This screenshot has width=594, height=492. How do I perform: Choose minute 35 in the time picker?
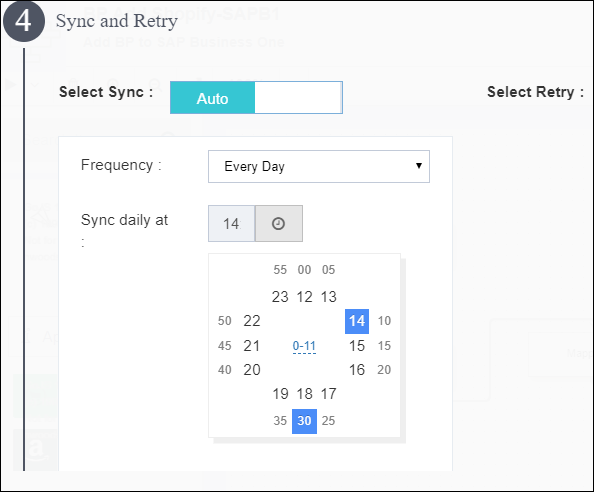(x=280, y=421)
